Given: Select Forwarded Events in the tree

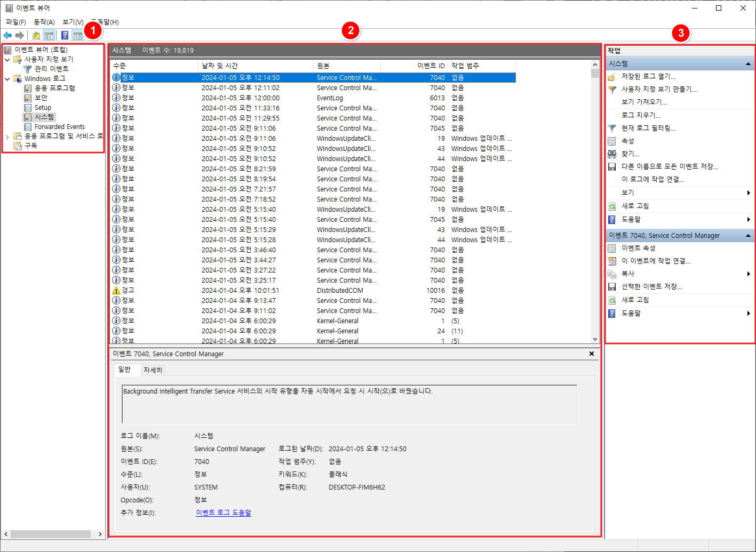Looking at the screenshot, I should pyautogui.click(x=60, y=126).
